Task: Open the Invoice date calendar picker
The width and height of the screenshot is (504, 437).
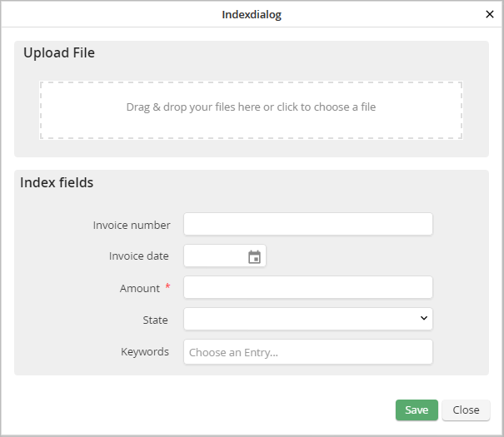Action: click(255, 257)
